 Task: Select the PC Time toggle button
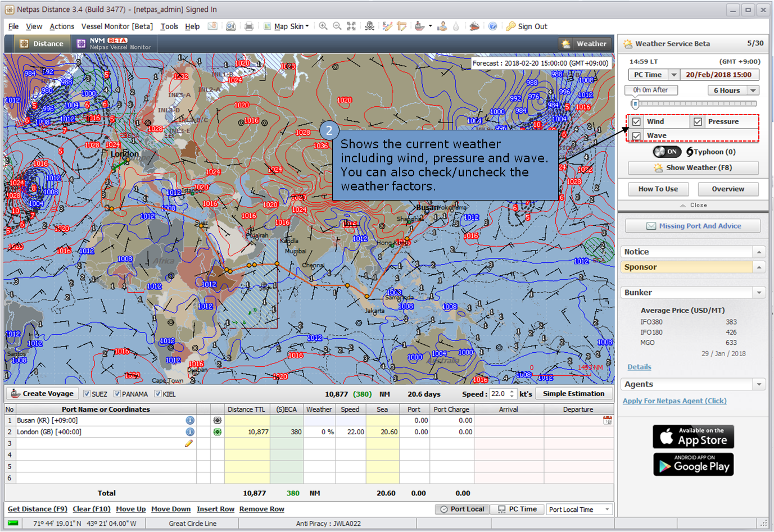click(517, 509)
